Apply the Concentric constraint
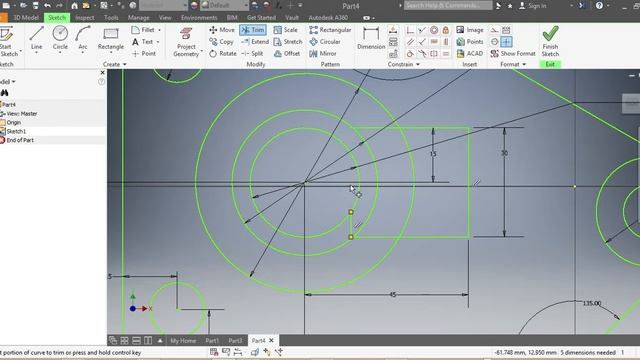640x360 pixels. 434,30
